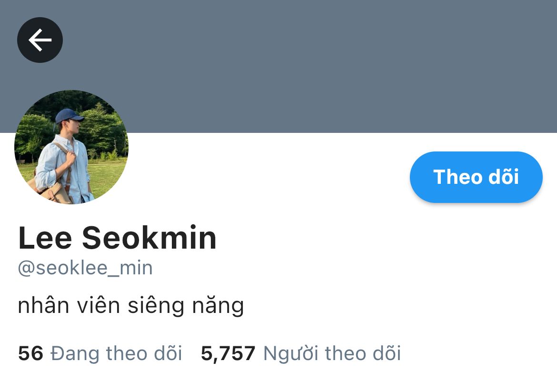The height and width of the screenshot is (392, 557).
Task: Click the word Lee in profile name
Action: tap(45, 238)
